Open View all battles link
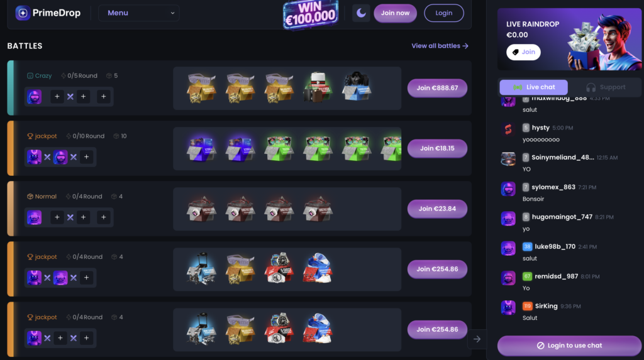 (x=440, y=46)
